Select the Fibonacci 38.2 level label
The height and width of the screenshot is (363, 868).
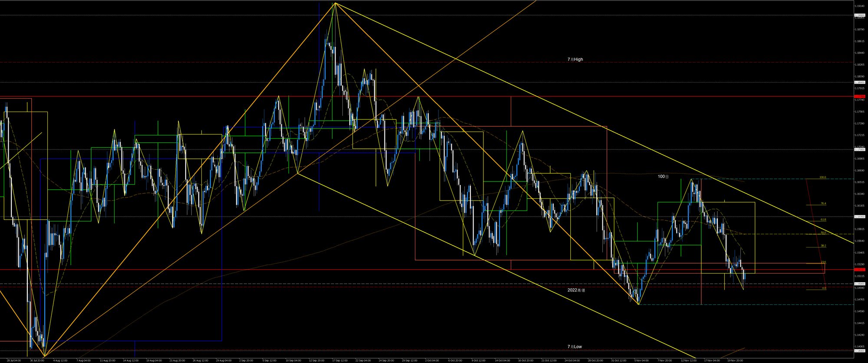823,246
